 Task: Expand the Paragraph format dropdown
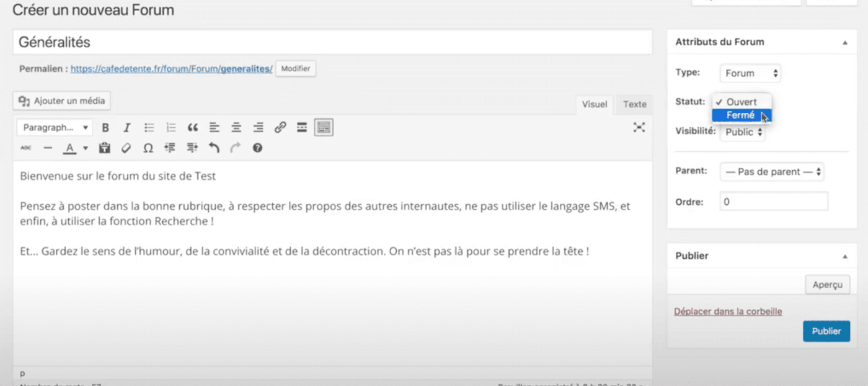[x=55, y=128]
